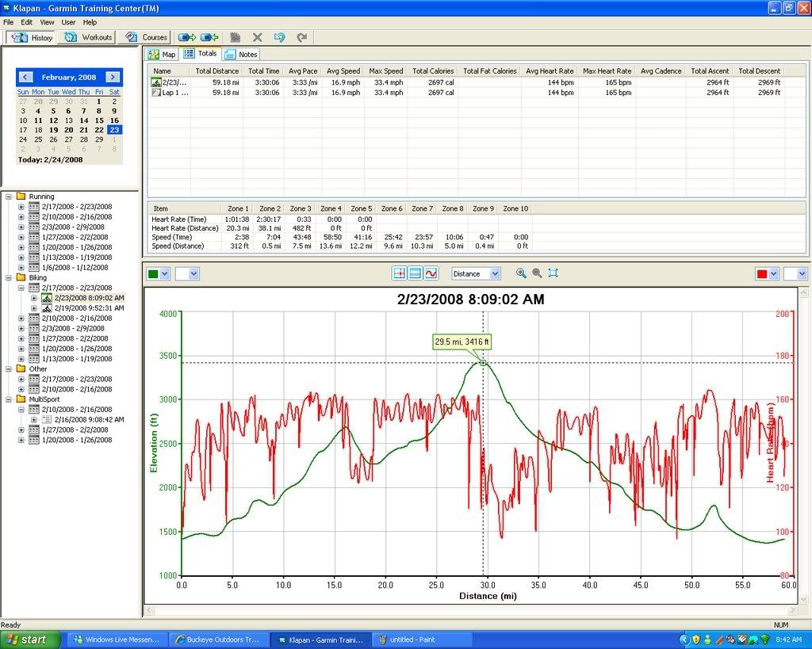812x649 pixels.
Task: Zoom in on the elevation chart
Action: click(521, 273)
